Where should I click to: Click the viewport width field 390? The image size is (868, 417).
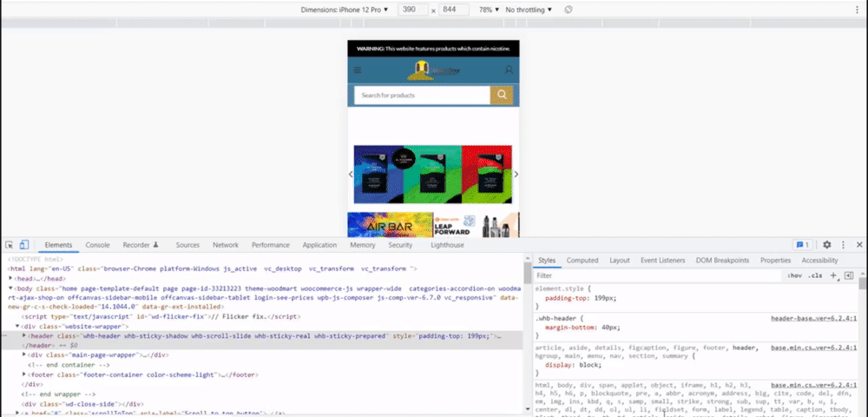(x=413, y=10)
